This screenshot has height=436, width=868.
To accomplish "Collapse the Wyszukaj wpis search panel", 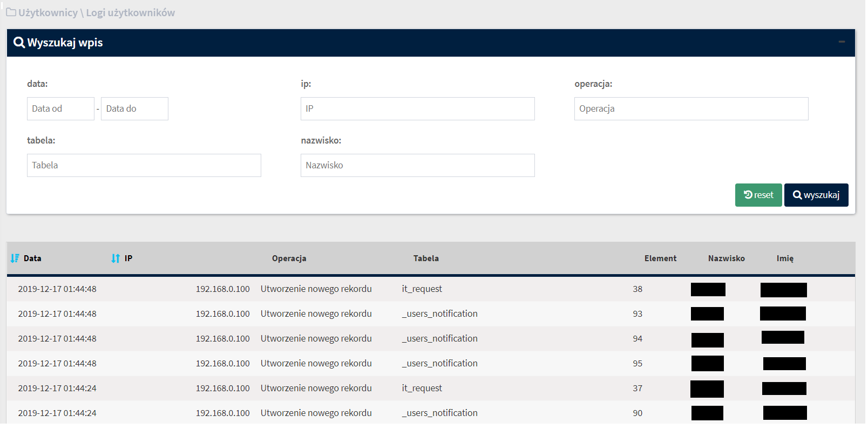I will [841, 42].
